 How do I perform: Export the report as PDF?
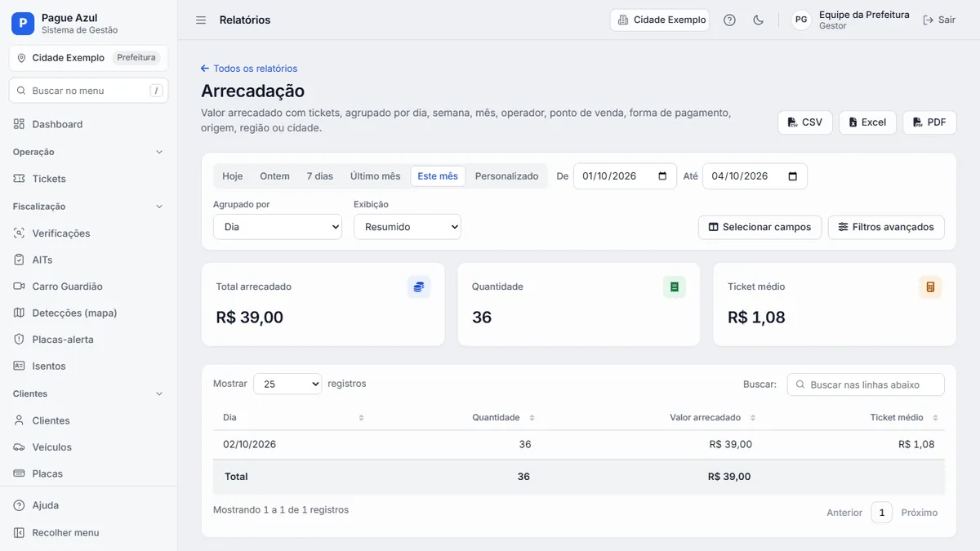pos(929,122)
